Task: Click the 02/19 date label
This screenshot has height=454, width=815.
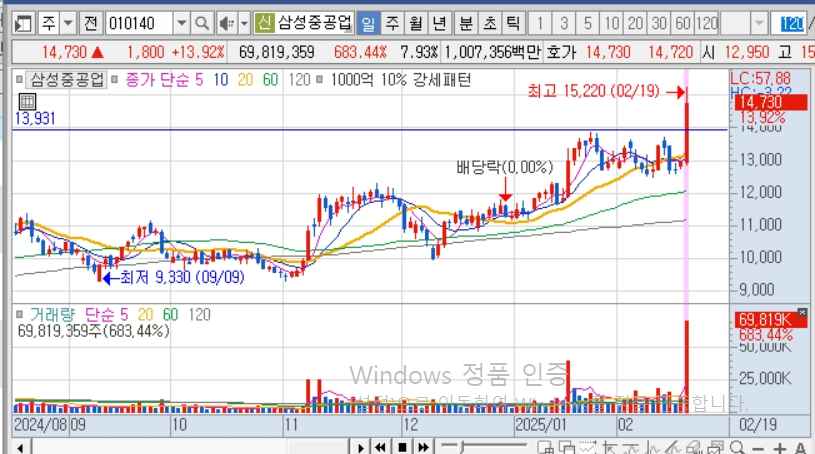Action: (758, 425)
